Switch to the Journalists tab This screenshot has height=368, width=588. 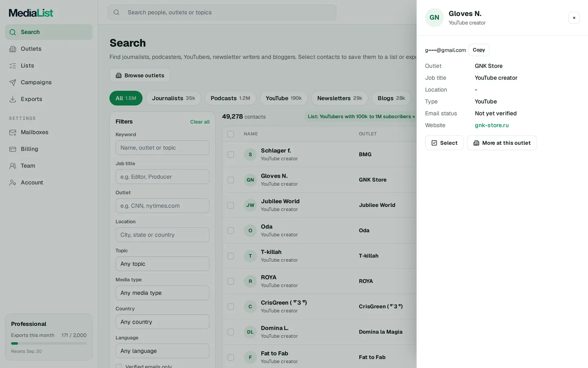point(174,98)
